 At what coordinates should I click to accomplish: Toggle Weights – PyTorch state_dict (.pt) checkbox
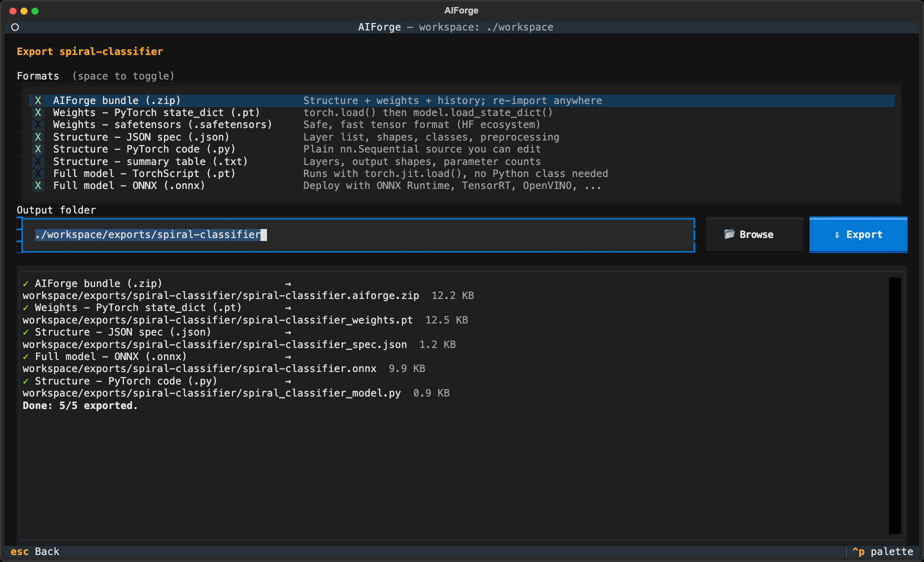[38, 112]
